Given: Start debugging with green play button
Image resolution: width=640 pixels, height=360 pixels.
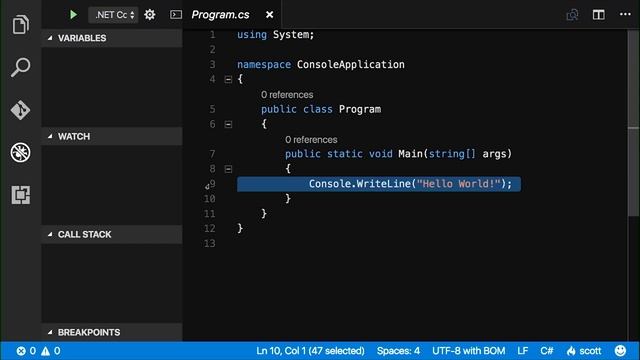Looking at the screenshot, I should pos(73,15).
